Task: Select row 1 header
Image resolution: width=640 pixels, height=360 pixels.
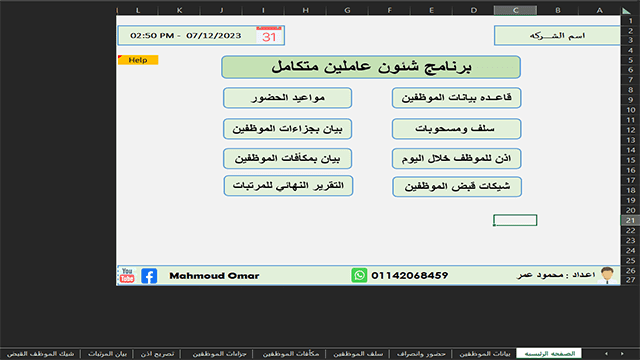Action: point(631,20)
